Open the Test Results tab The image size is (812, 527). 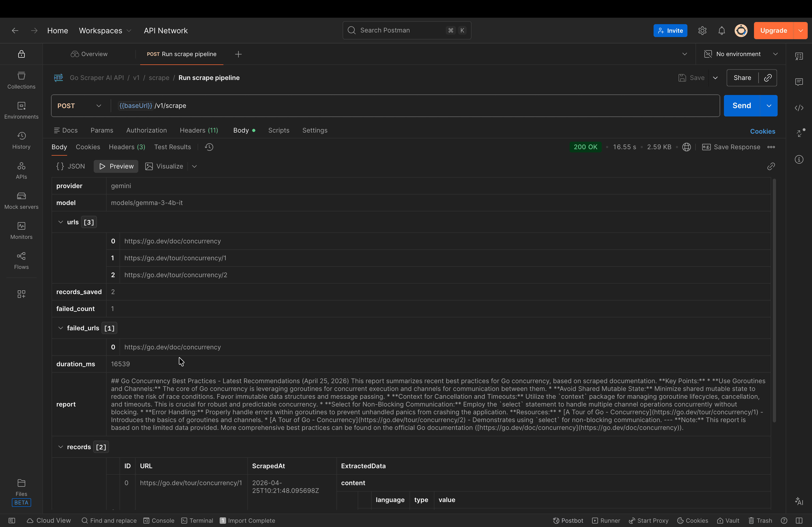click(172, 147)
